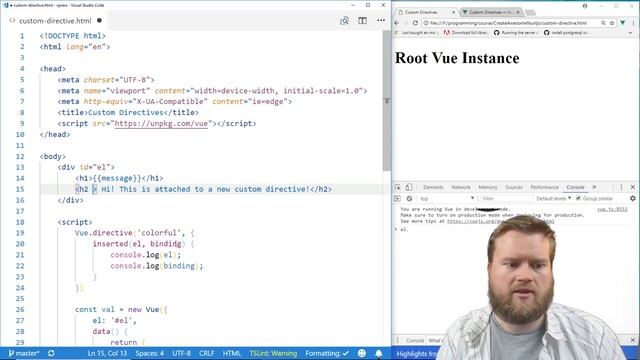Bookmark page with star icon
Viewport: 640px width, 360px height.
(612, 23)
